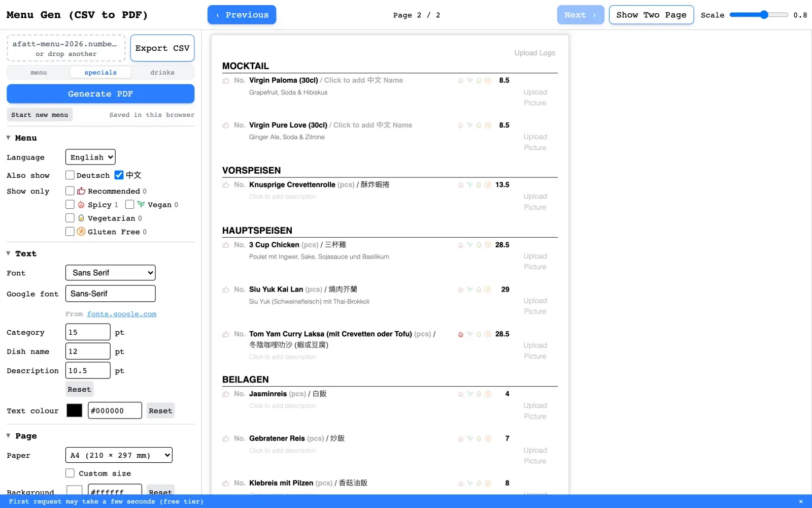
Task: Toggle gluten-free icon for Gebratener Reis
Action: click(488, 438)
